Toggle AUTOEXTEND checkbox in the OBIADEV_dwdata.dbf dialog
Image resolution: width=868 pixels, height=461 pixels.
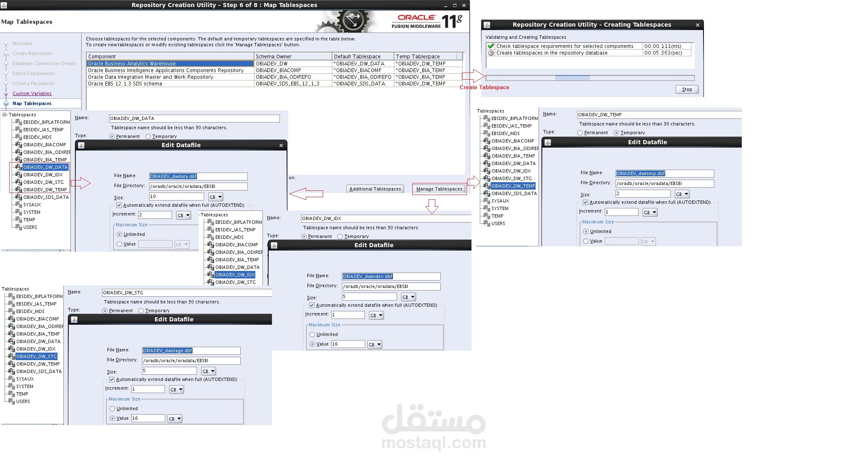119,205
